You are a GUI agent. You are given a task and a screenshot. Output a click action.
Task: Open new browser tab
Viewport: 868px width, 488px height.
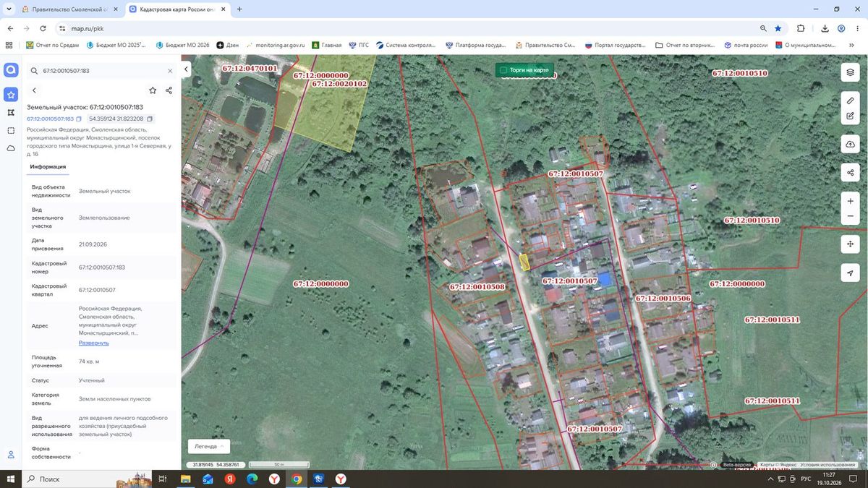pyautogui.click(x=239, y=9)
